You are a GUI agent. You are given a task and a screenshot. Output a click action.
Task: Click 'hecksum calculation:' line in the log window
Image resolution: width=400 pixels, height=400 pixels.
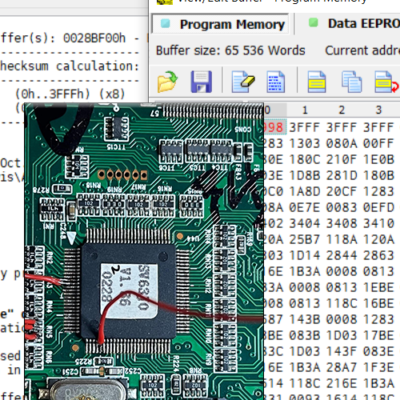coord(69,66)
